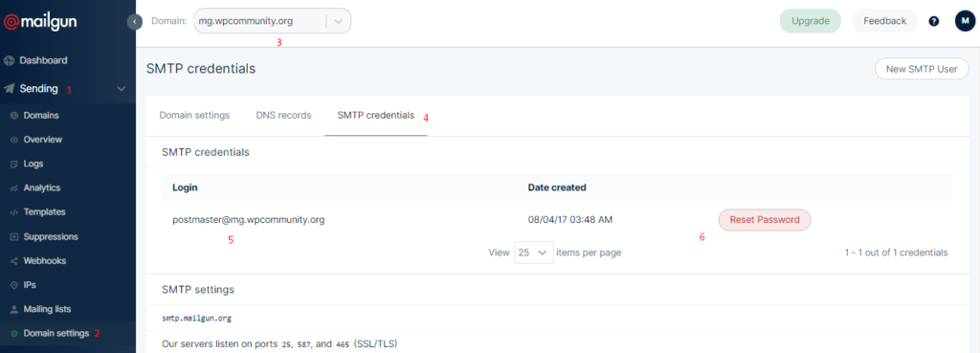This screenshot has height=353, width=980.
Task: Click the Webhooks share icon
Action: click(x=14, y=260)
